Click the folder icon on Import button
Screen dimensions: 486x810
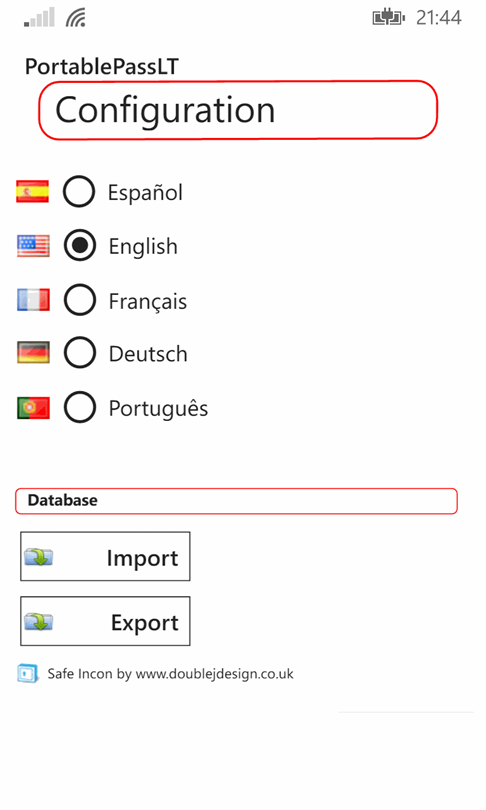tap(39, 557)
